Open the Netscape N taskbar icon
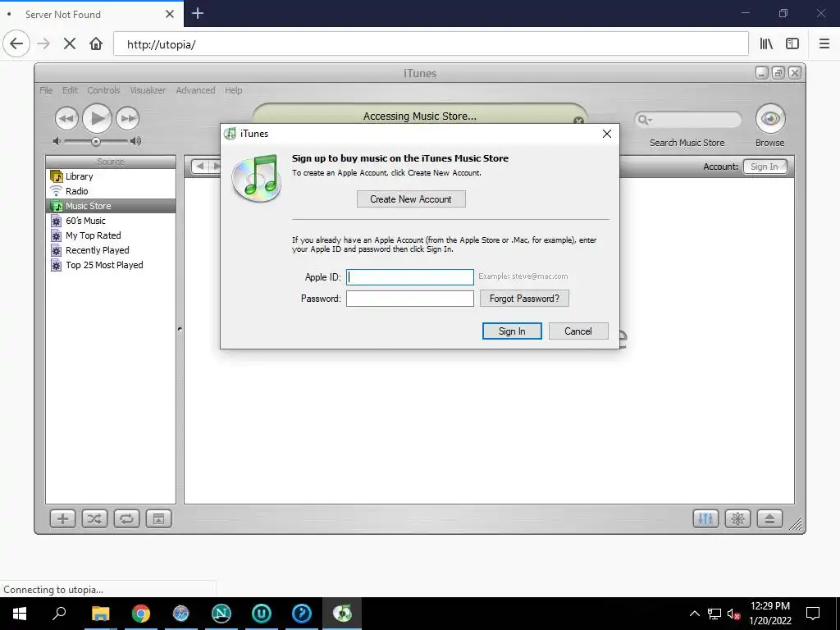Screen dimensions: 840x630 click(221, 614)
